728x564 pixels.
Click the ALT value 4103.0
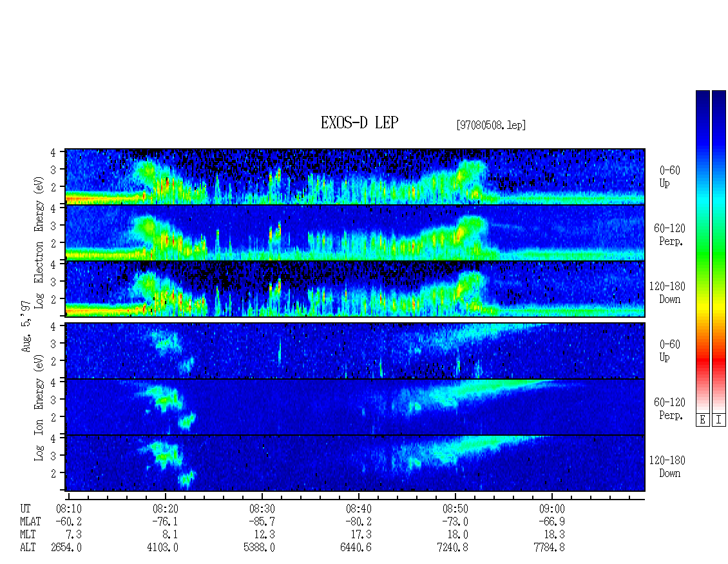coord(163,548)
